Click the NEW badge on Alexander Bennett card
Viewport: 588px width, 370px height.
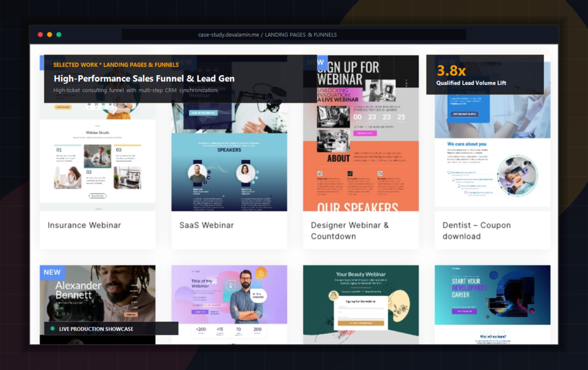(52, 272)
